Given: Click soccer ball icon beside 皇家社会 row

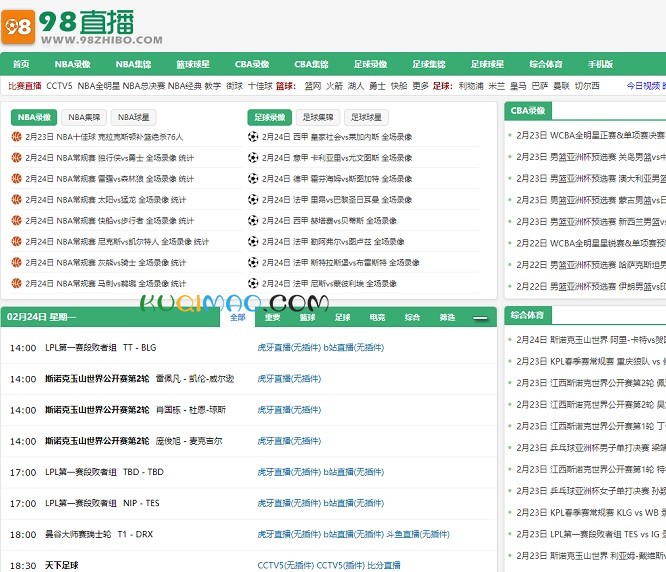Looking at the screenshot, I should (x=253, y=137).
